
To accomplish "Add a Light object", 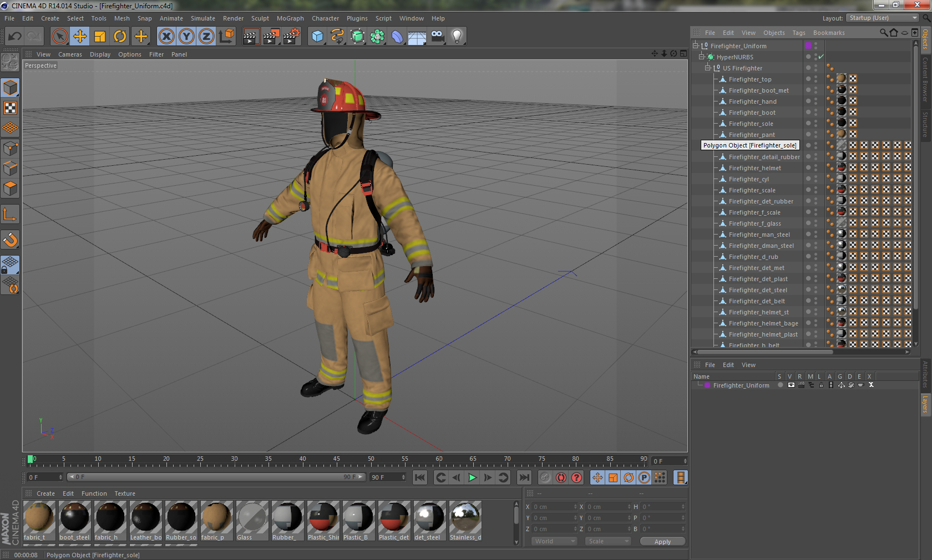I will coord(457,37).
